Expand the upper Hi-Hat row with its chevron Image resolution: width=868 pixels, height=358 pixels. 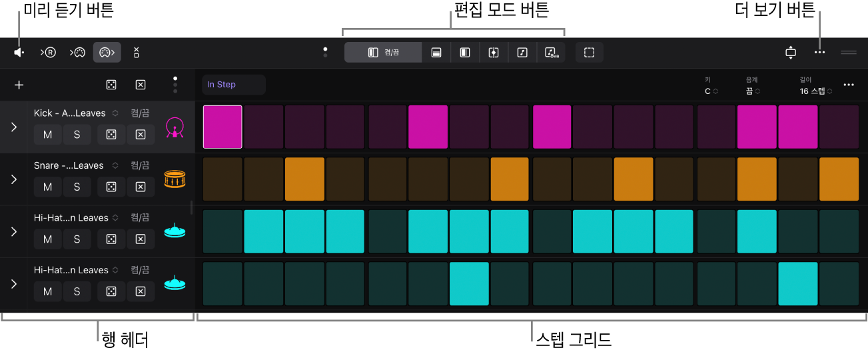pyautogui.click(x=13, y=231)
